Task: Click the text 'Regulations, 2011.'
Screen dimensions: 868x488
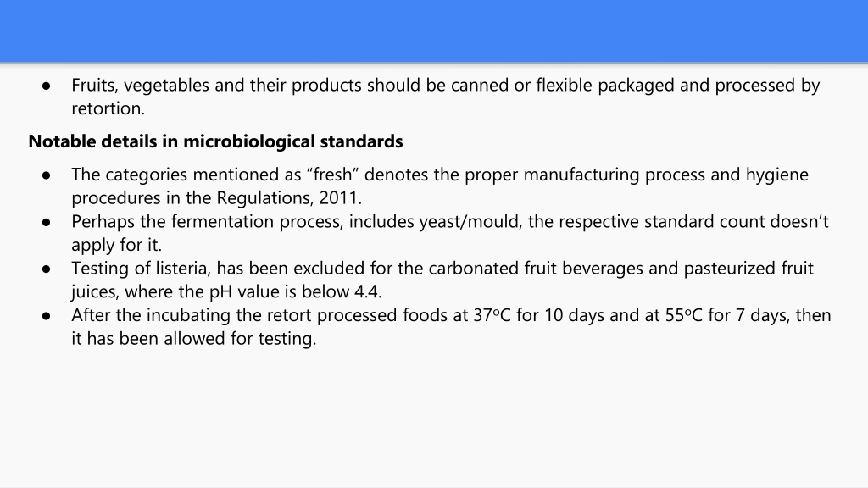Action: 289,198
